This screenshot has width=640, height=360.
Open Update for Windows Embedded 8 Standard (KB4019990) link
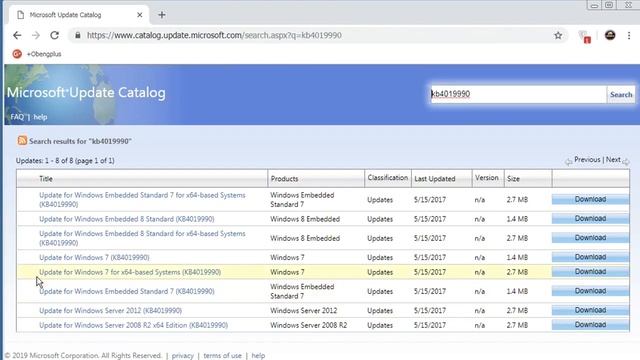tap(127, 219)
